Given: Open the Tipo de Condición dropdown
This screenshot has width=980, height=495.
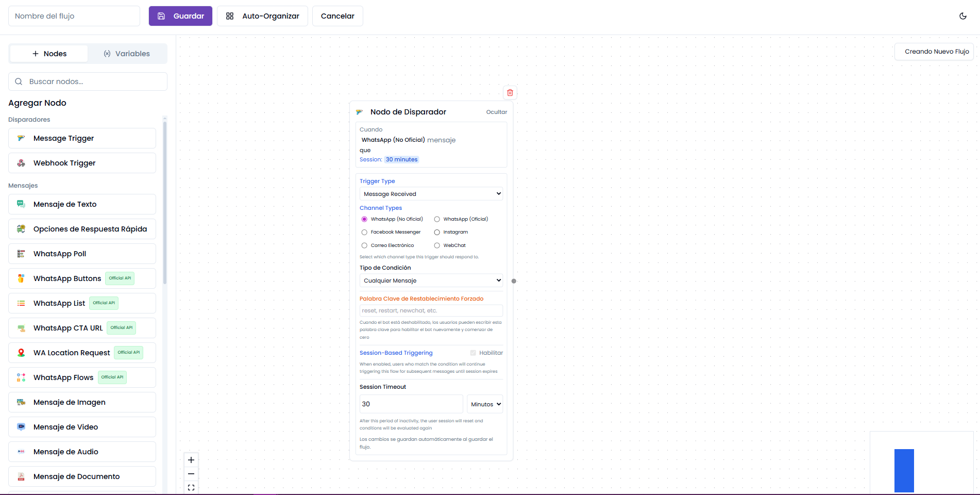Looking at the screenshot, I should coord(431,280).
